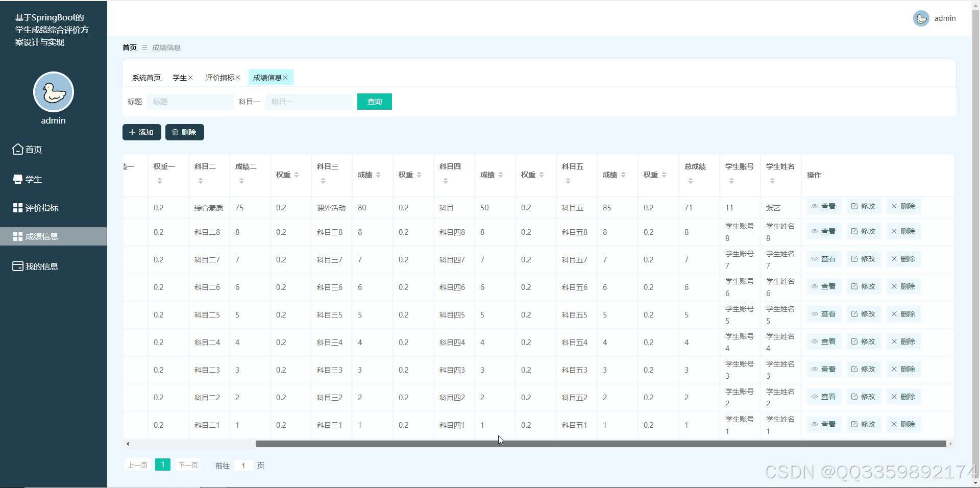Sort by the 成绩二 column
980x488 pixels.
241,181
